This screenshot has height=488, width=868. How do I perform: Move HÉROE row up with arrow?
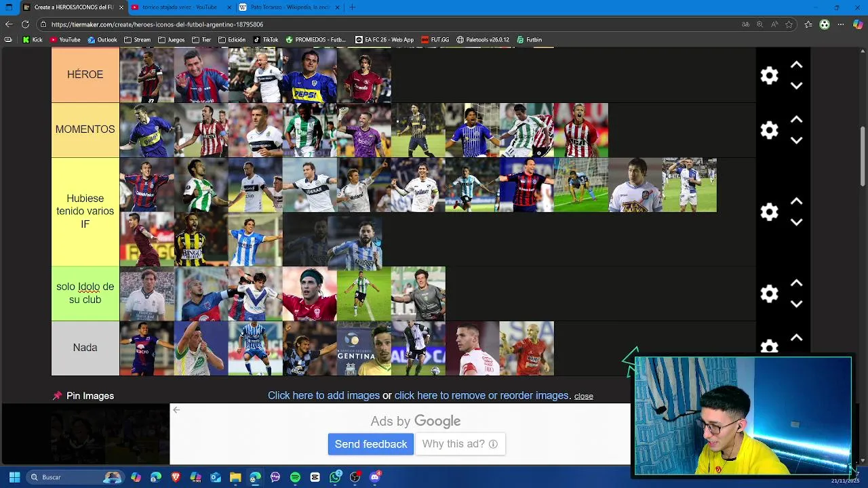coord(797,65)
